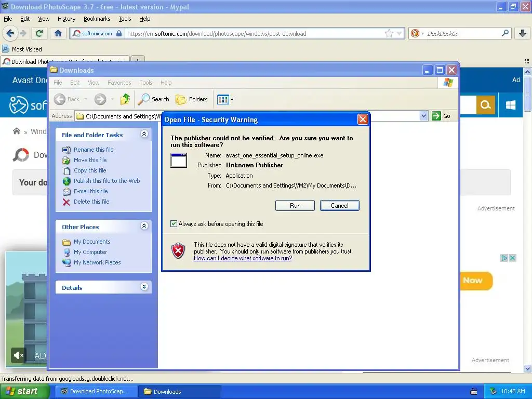This screenshot has height=399, width=532.
Task: Click Publish this file to the Web
Action: (107, 181)
